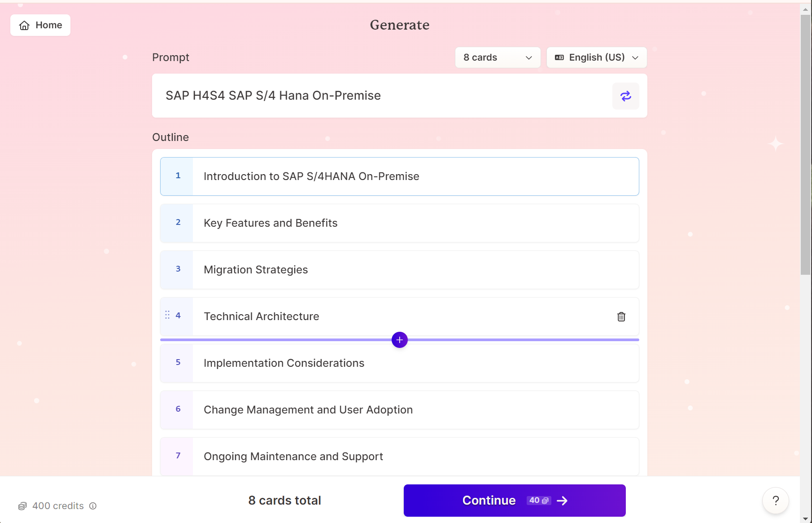Click the plus icon to add card
This screenshot has width=812, height=523.
(399, 340)
